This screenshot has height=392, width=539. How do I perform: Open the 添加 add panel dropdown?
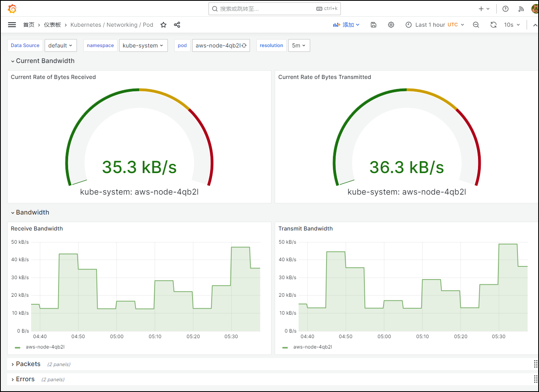[x=346, y=25]
